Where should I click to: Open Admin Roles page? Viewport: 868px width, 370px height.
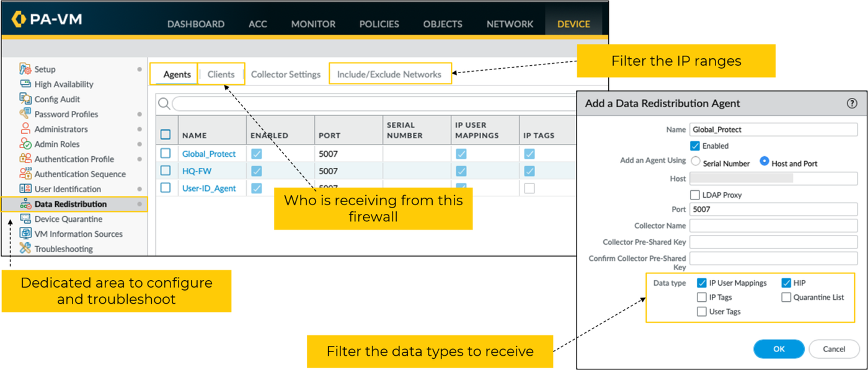pyautogui.click(x=57, y=144)
